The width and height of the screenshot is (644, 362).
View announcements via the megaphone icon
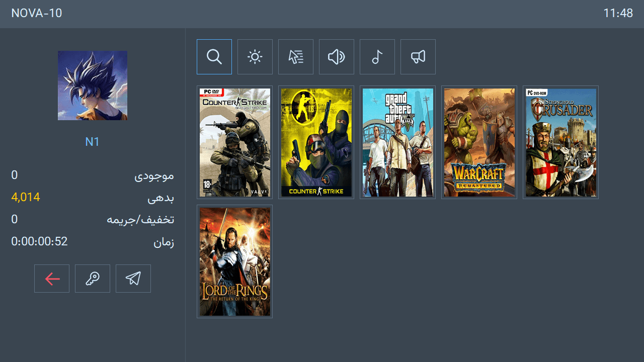click(x=418, y=56)
